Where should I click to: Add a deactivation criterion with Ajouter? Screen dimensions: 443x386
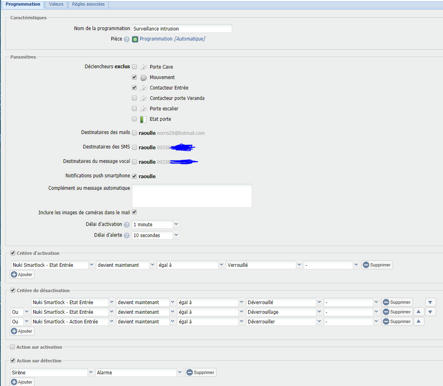[x=22, y=331]
